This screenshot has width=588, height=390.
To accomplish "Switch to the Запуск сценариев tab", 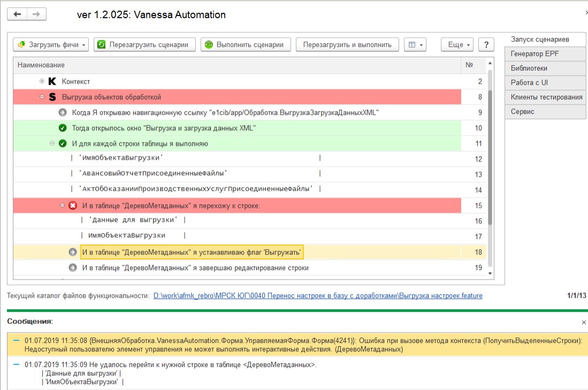I will pyautogui.click(x=545, y=40).
